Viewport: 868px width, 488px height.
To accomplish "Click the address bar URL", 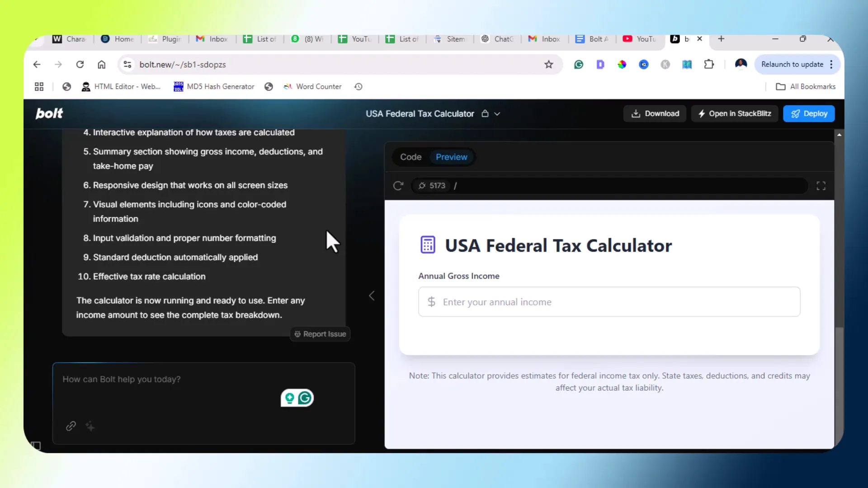I will point(183,65).
